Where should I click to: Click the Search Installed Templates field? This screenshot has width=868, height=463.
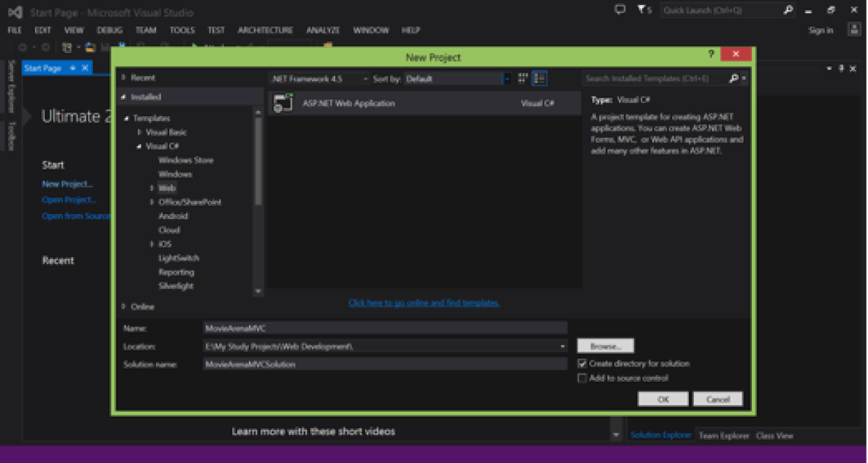click(x=656, y=78)
